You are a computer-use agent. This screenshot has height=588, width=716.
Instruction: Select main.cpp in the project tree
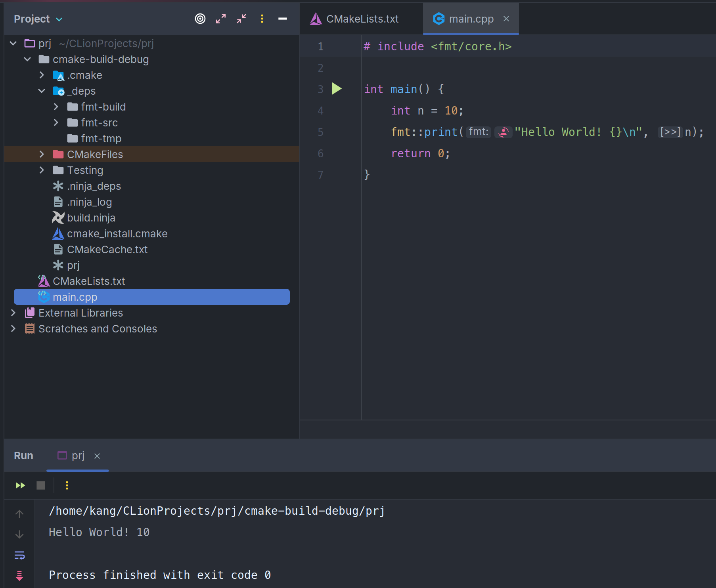(152, 297)
